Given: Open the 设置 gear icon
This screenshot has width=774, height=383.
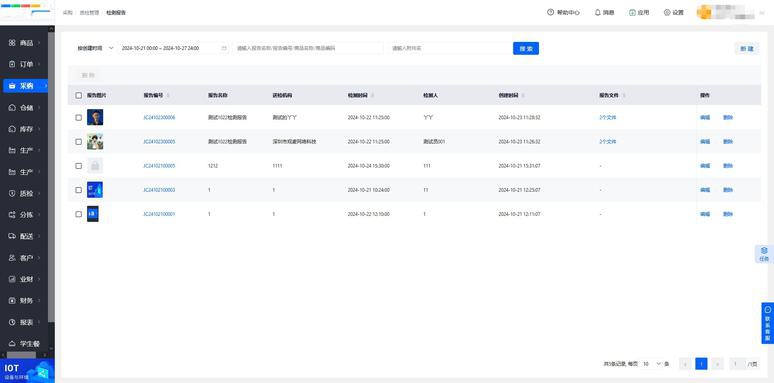Looking at the screenshot, I should (667, 12).
